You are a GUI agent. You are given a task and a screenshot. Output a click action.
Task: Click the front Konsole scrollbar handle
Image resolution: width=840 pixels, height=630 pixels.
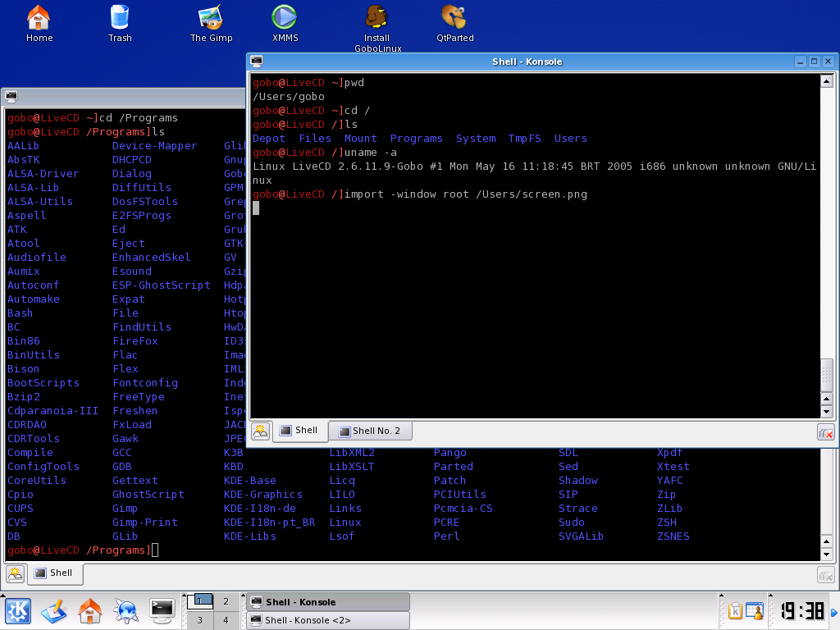click(x=827, y=374)
